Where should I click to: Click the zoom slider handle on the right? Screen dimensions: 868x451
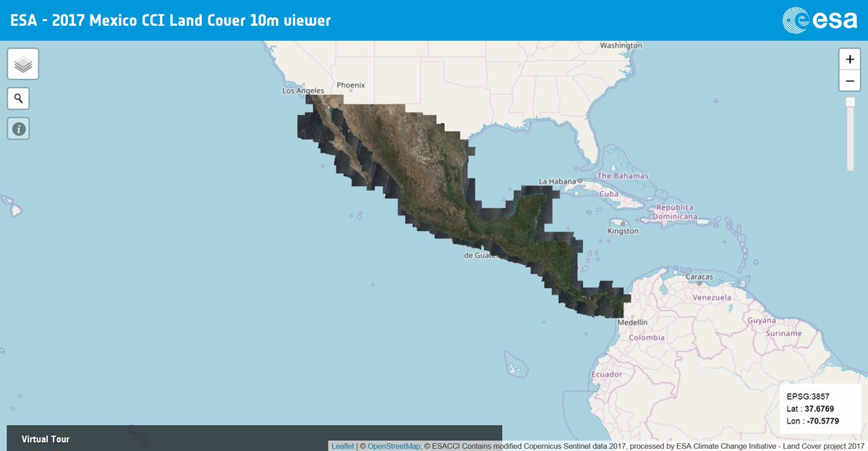click(848, 104)
